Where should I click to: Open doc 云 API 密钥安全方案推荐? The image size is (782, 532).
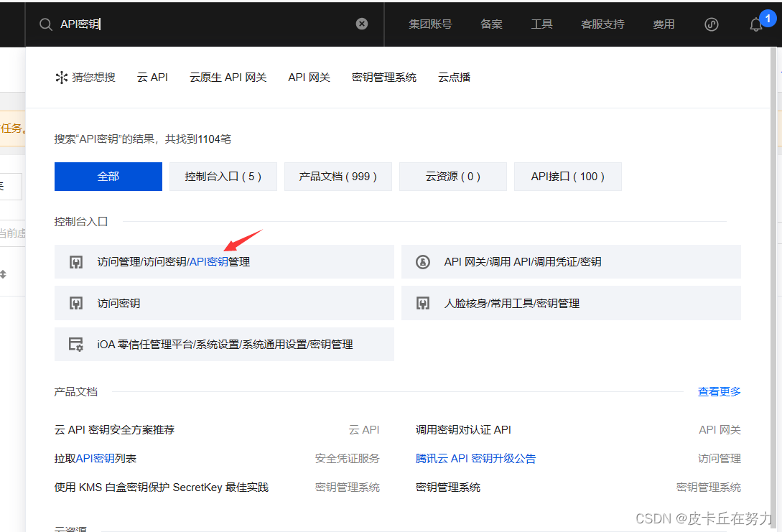(114, 430)
